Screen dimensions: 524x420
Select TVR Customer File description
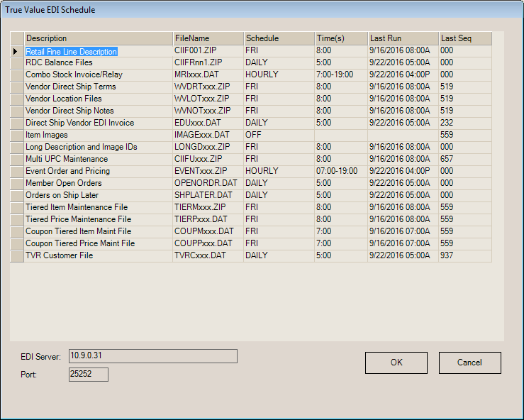[x=99, y=255]
